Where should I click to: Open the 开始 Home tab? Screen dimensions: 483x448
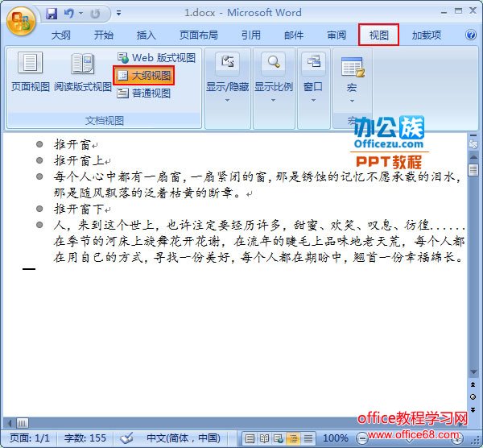click(104, 35)
